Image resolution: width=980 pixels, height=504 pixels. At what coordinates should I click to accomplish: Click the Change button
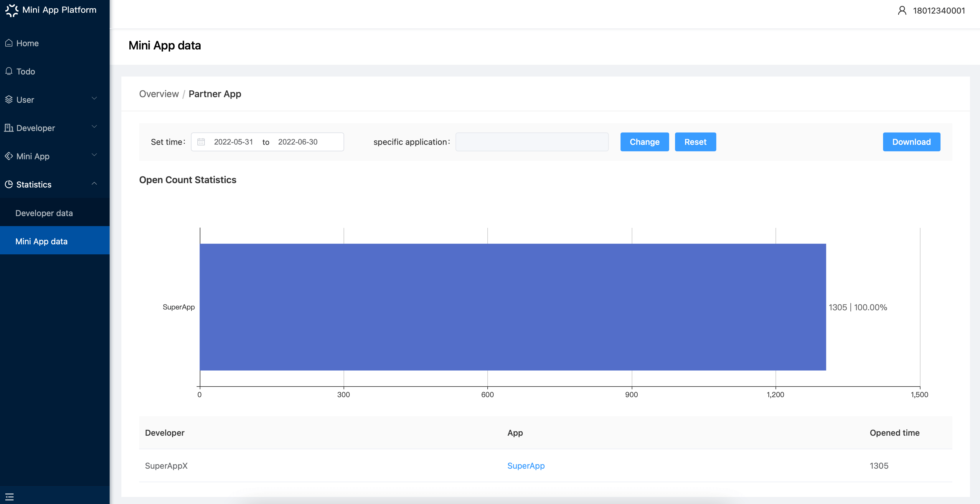[644, 142]
